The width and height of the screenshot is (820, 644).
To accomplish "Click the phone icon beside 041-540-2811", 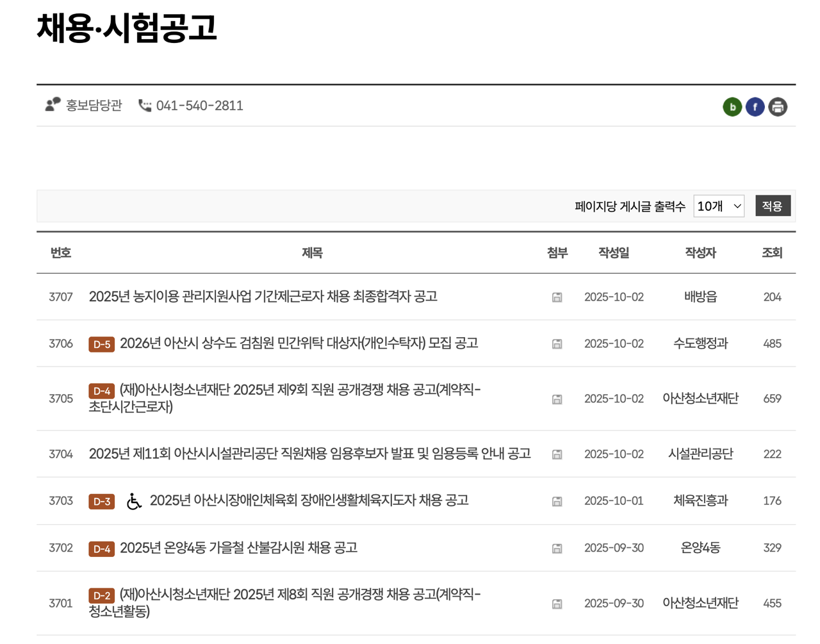I will pyautogui.click(x=146, y=106).
